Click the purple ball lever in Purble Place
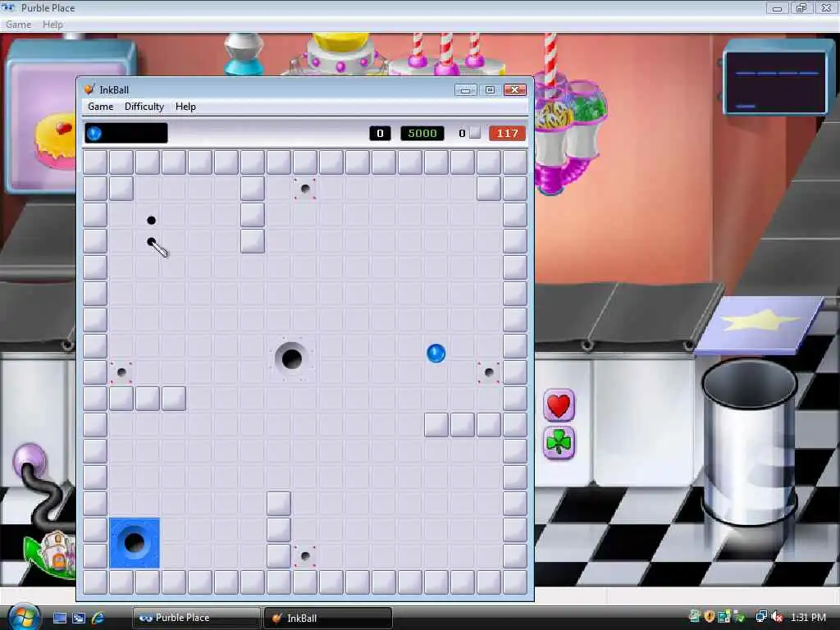Screen dimensions: 840x630 click(x=30, y=460)
